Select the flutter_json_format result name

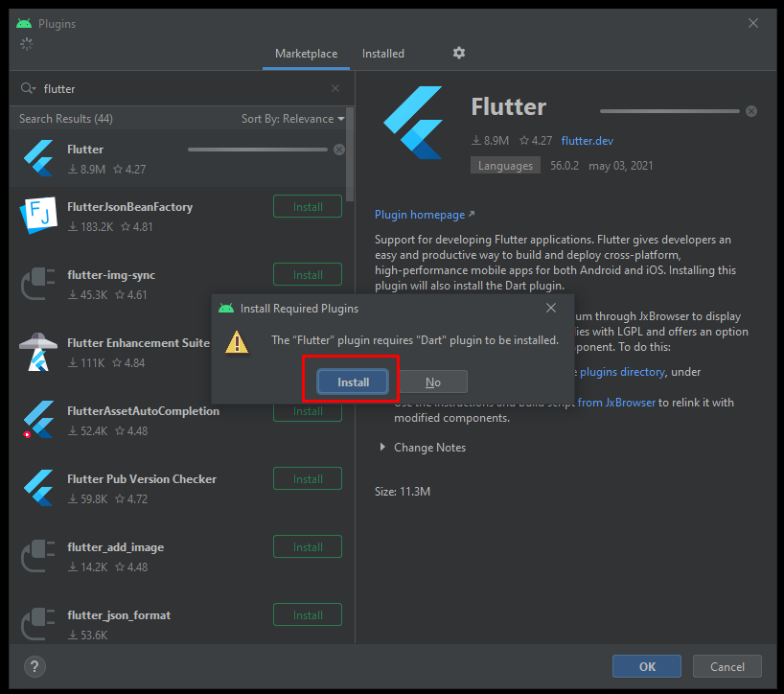click(119, 615)
